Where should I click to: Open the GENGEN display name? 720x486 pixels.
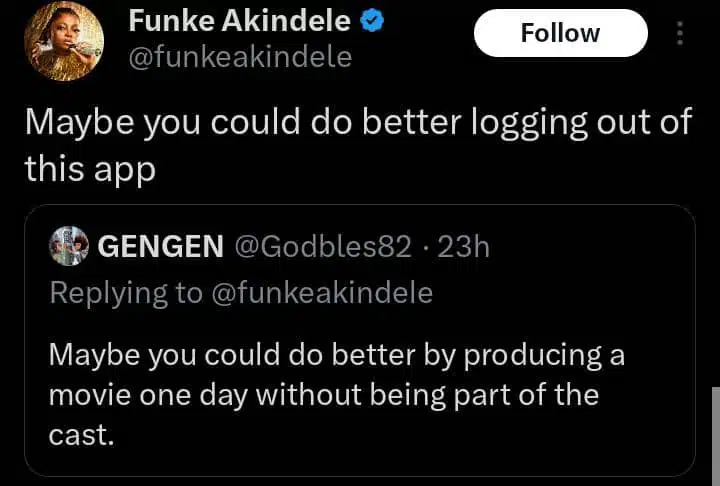point(160,246)
